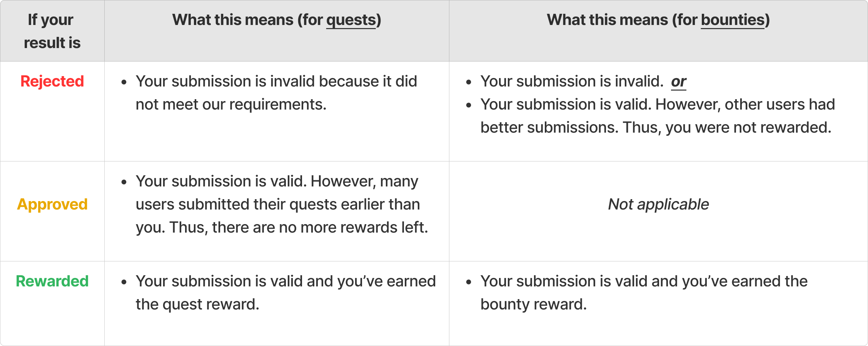Screen dimensions: 868x346
Task: Select the quest rejection text 'not meet our requirements.'
Action: click(231, 105)
